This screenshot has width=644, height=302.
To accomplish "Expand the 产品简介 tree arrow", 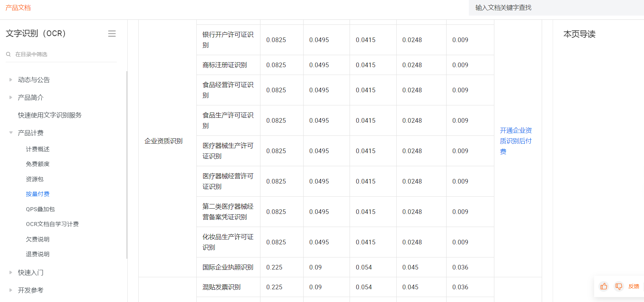I will click(x=11, y=97).
